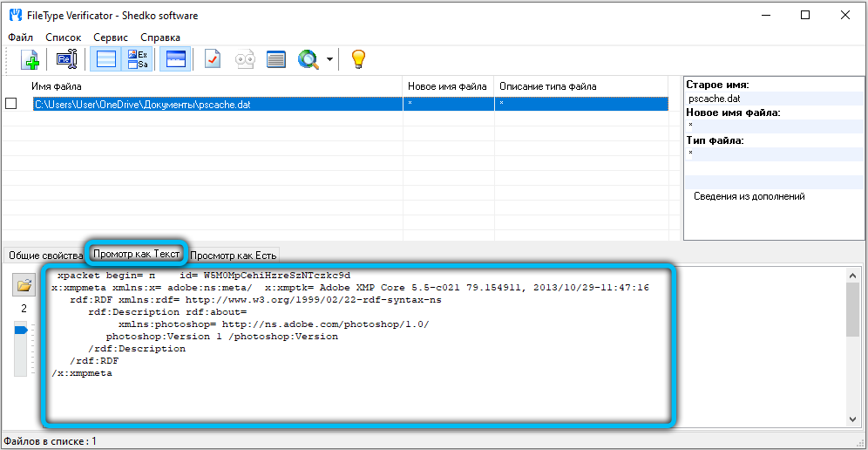Click the verify file checkmark icon
The width and height of the screenshot is (868, 450).
coord(213,59)
